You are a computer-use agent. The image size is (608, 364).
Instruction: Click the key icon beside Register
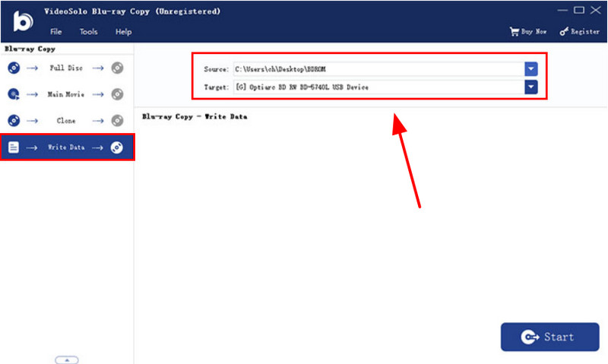564,31
